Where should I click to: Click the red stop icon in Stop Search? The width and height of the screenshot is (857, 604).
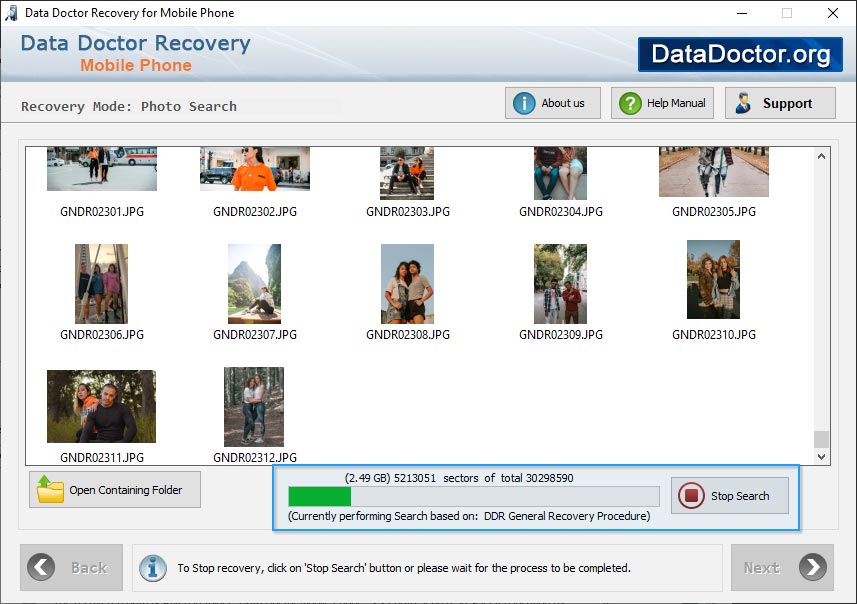point(691,496)
